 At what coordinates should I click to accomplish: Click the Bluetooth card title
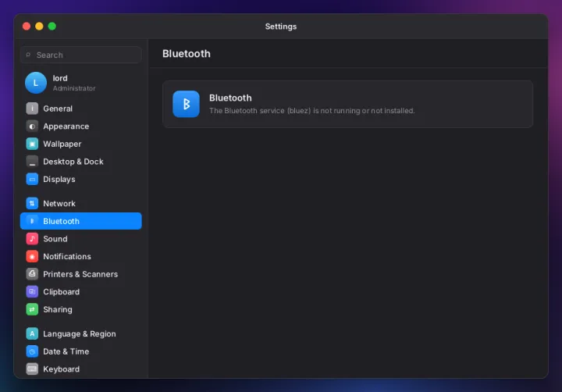pyautogui.click(x=230, y=98)
